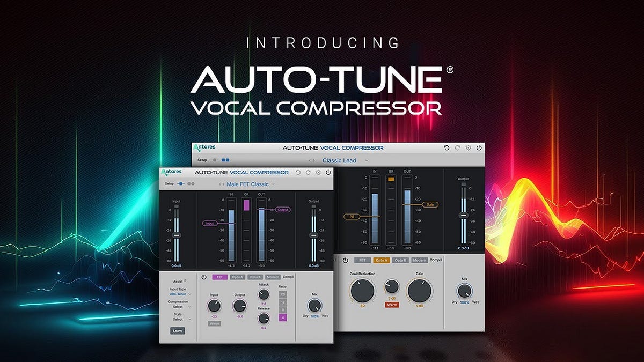The image size is (644, 362).
Task: Click Output fader handle in front window
Action: (313, 235)
